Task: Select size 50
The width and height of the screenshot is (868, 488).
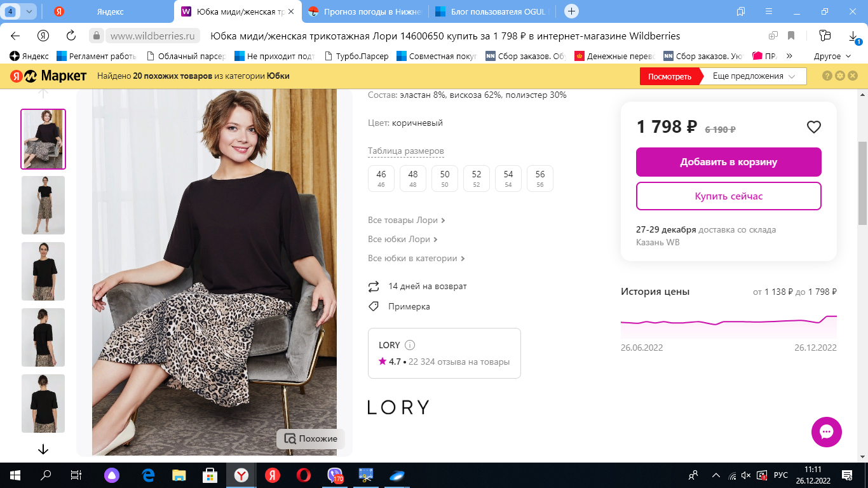Action: 445,178
